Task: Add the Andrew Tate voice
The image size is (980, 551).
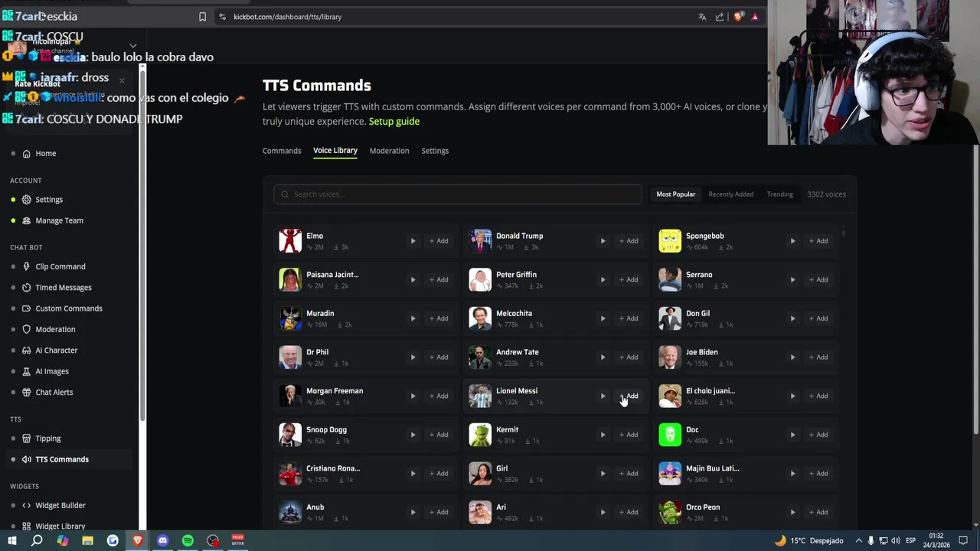Action: [629, 357]
